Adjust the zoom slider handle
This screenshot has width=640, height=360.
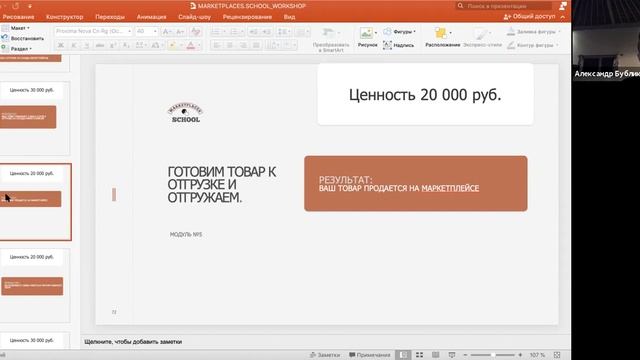tap(493, 355)
